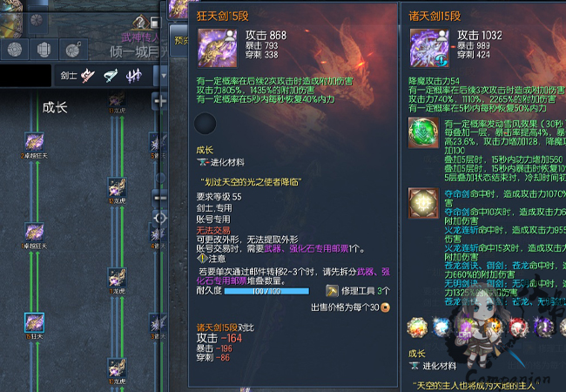
Task: Choose the cyan blade class icon
Action: pos(111,76)
